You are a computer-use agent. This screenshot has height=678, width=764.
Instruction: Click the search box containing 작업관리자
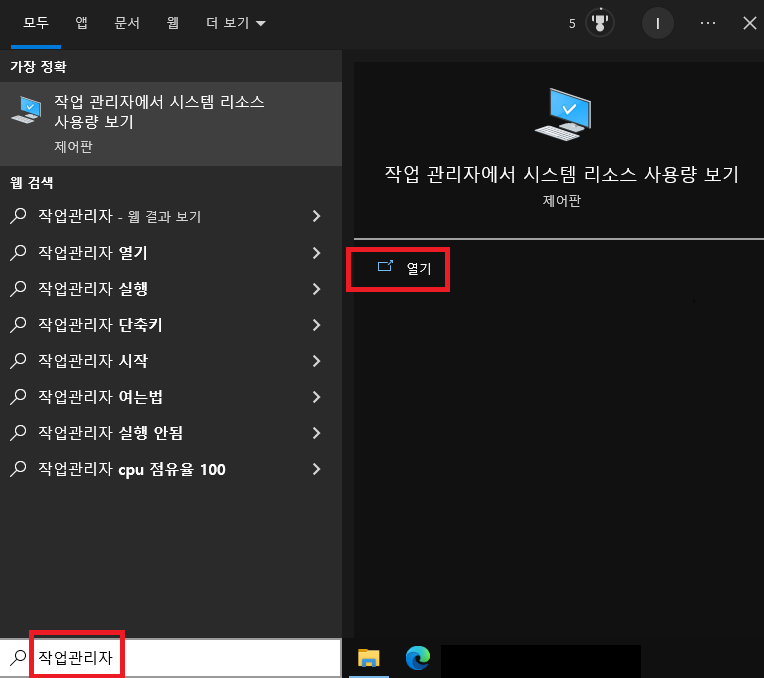[171, 658]
